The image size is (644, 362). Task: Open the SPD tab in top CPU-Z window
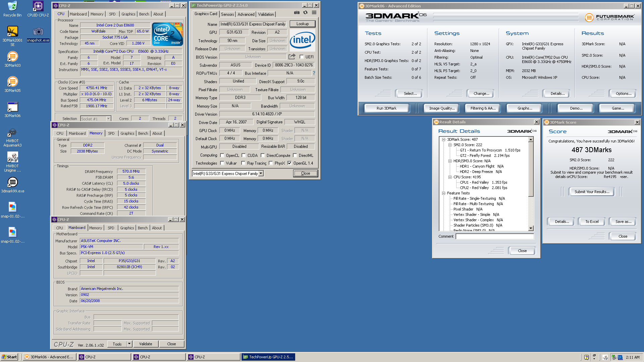(x=112, y=14)
